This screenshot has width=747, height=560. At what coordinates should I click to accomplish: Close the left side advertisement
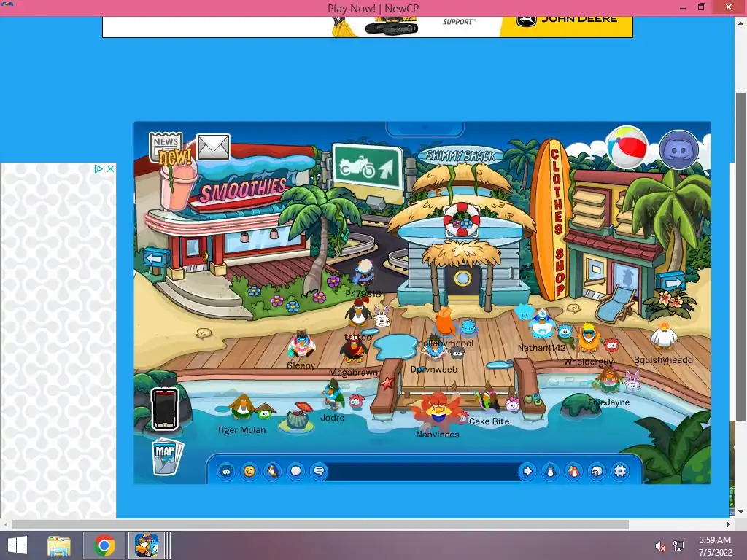click(x=110, y=168)
